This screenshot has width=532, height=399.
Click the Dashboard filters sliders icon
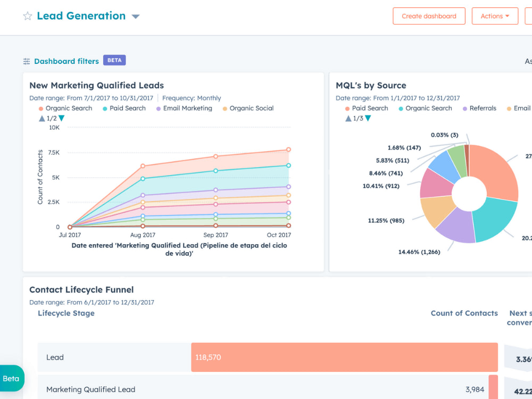pos(27,61)
